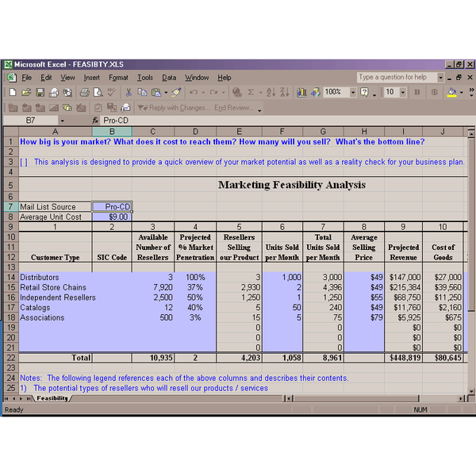Apply the yellow Fill Color bucket
The height and width of the screenshot is (476, 476).
click(x=451, y=92)
